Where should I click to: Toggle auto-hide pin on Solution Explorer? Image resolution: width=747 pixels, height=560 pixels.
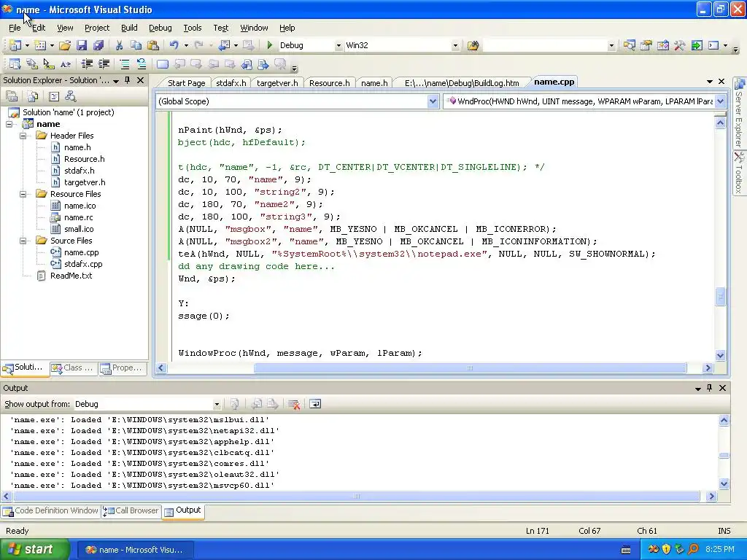tap(127, 80)
